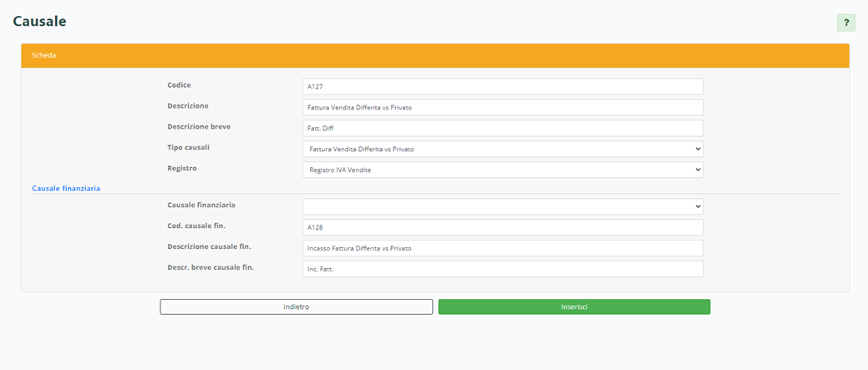868x370 pixels.
Task: Click the Tipo causali label text
Action: click(x=190, y=147)
